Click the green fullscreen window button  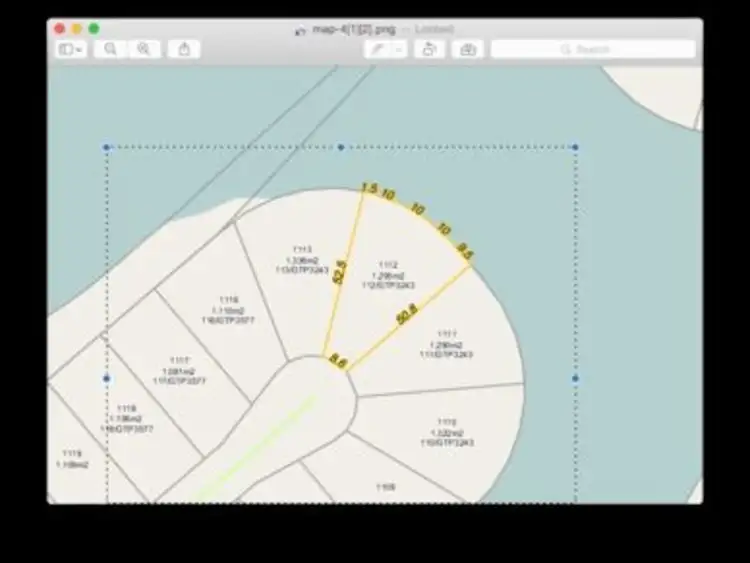click(x=94, y=29)
